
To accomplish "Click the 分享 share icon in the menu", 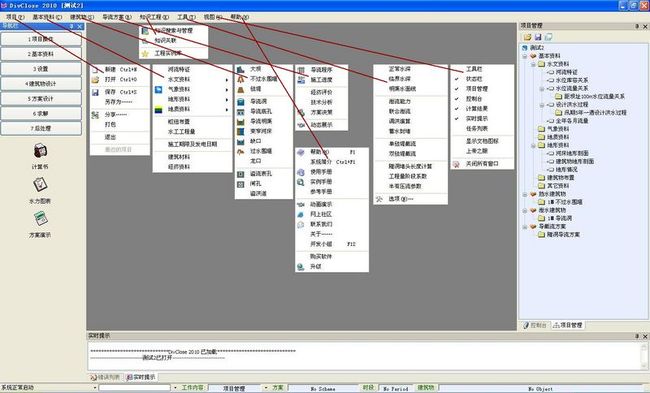I will point(95,114).
